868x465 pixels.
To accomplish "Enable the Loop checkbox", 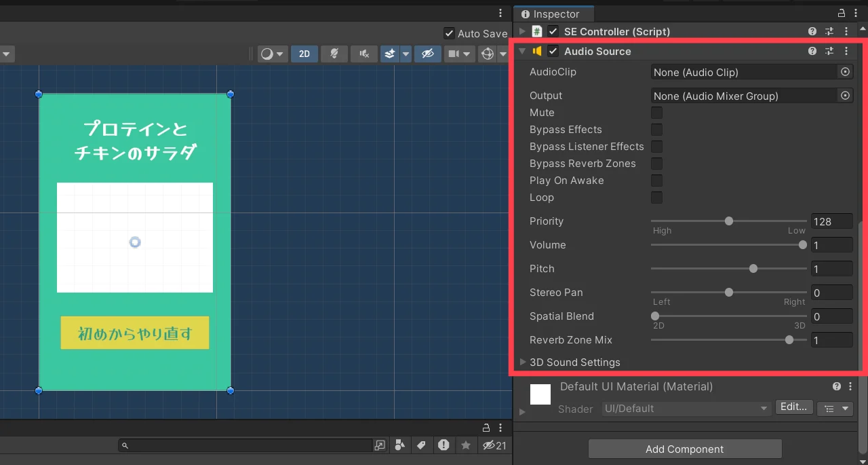I will click(x=656, y=198).
